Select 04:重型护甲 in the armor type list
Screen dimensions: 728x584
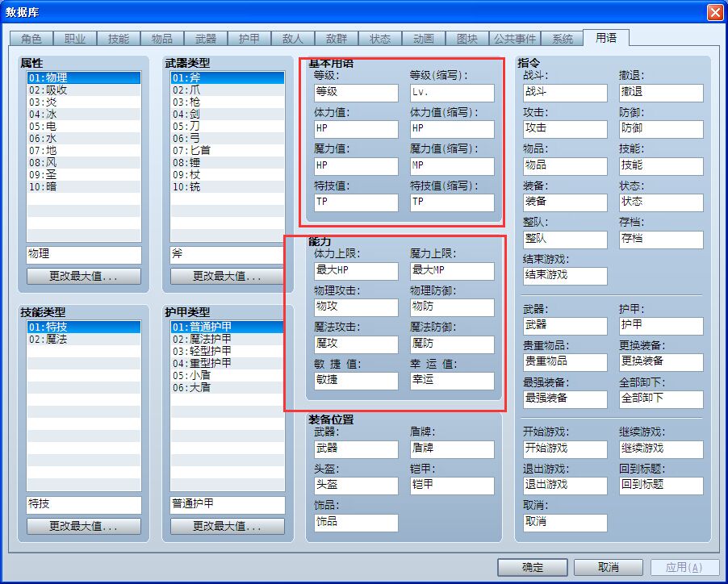pyautogui.click(x=227, y=363)
